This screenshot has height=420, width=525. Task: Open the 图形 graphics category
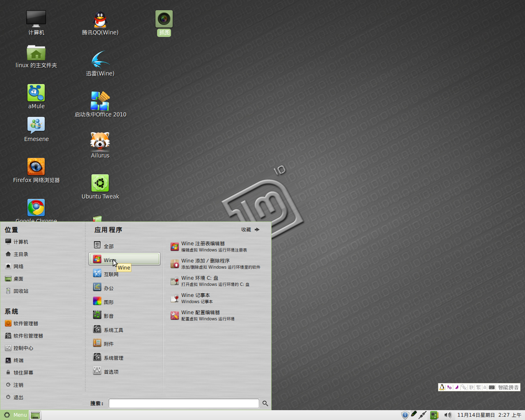pos(124,301)
